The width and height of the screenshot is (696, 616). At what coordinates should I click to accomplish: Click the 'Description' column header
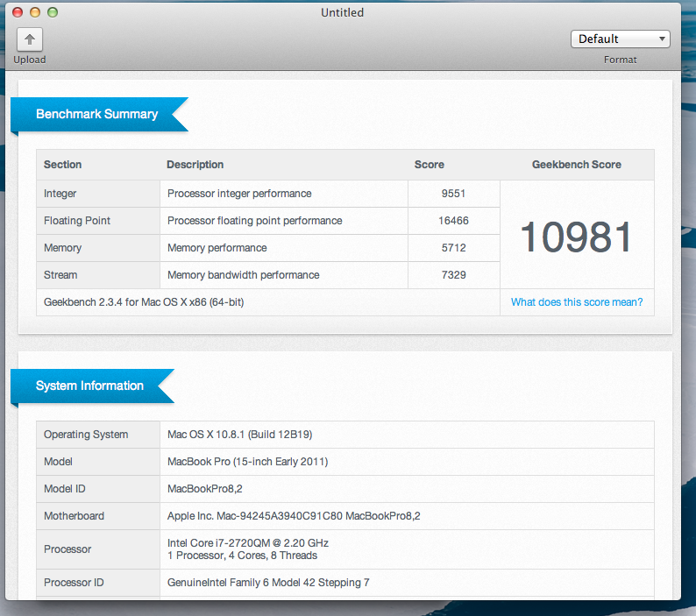point(195,165)
